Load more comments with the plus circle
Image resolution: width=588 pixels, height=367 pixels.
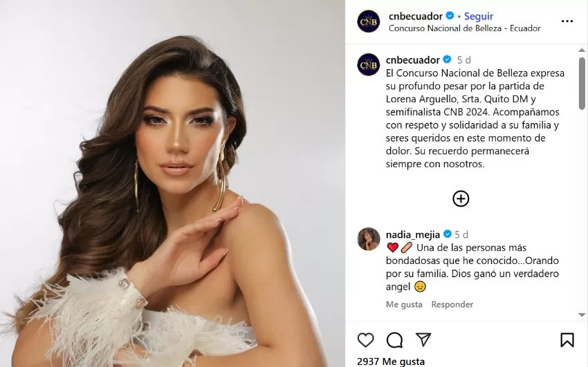point(461,199)
